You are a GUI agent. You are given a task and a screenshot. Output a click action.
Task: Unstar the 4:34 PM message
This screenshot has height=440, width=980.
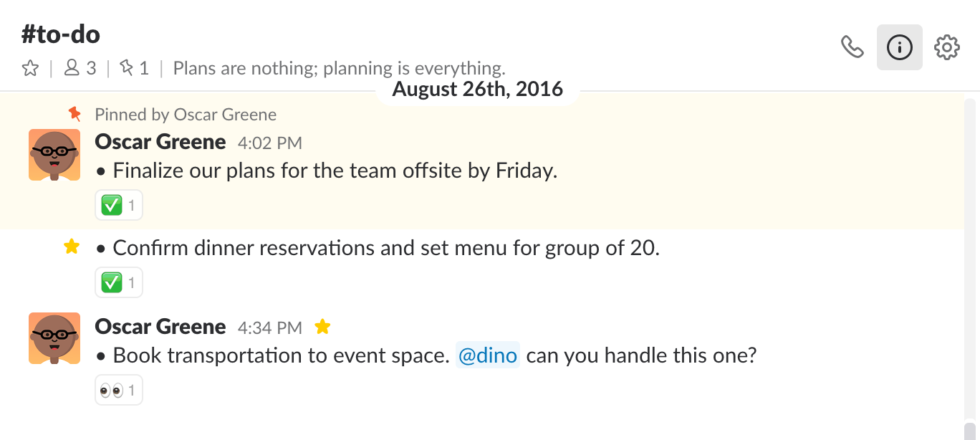[322, 326]
